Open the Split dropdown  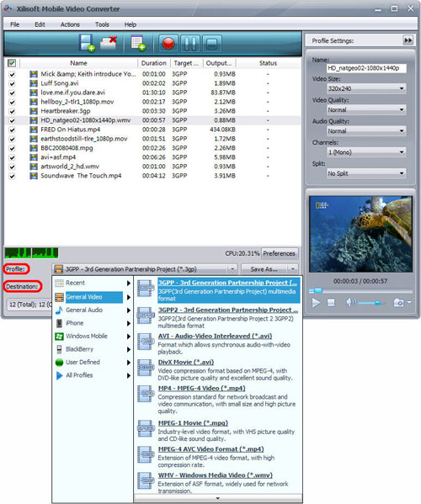click(x=366, y=173)
